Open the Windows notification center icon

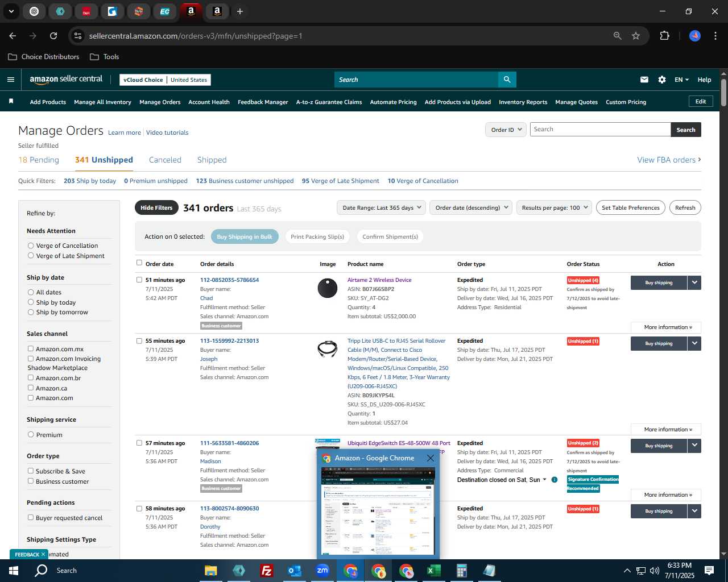(x=709, y=571)
